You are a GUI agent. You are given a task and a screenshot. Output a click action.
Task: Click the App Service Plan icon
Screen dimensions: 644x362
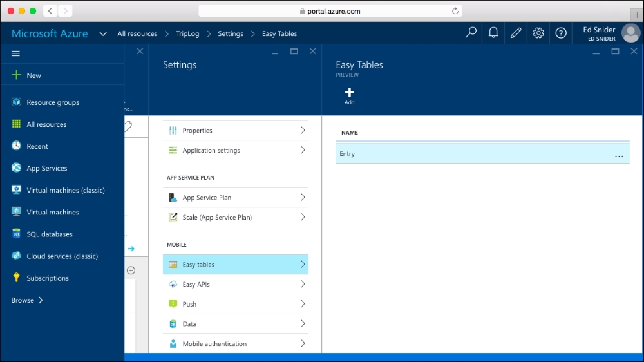[173, 197]
